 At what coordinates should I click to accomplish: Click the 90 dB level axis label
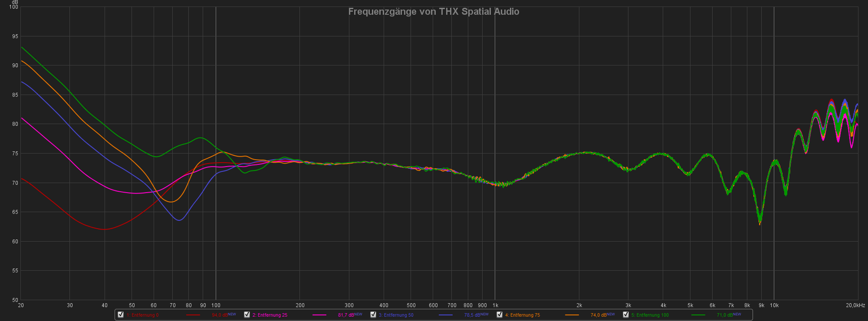15,66
